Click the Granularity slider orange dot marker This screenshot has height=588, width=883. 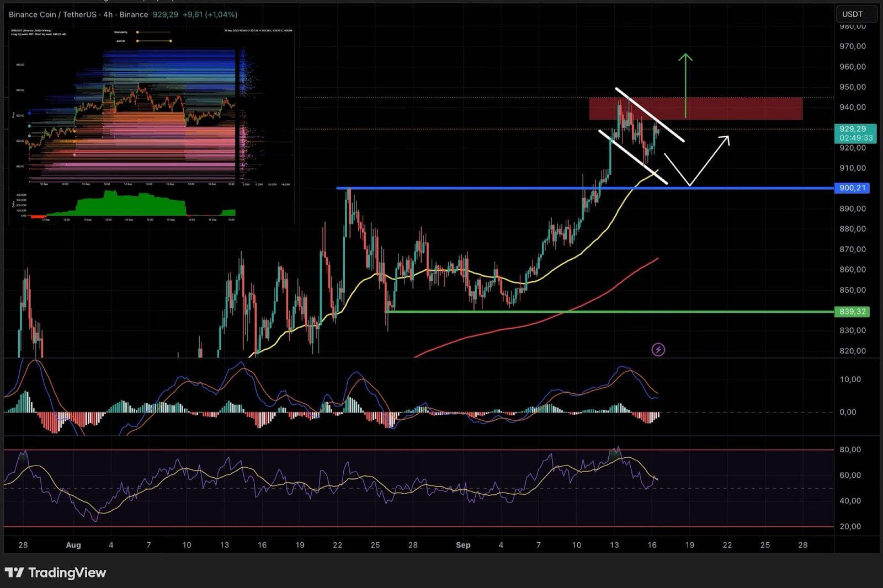138,32
